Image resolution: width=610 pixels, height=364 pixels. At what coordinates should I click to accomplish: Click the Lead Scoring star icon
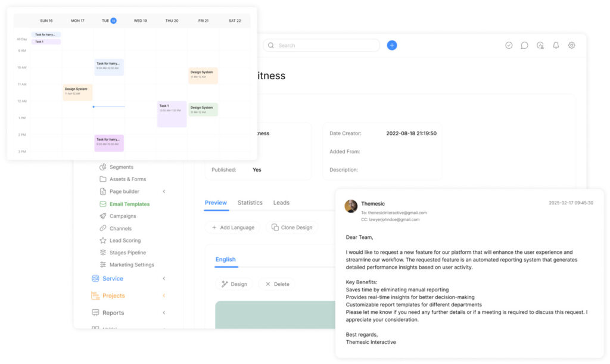pyautogui.click(x=103, y=241)
